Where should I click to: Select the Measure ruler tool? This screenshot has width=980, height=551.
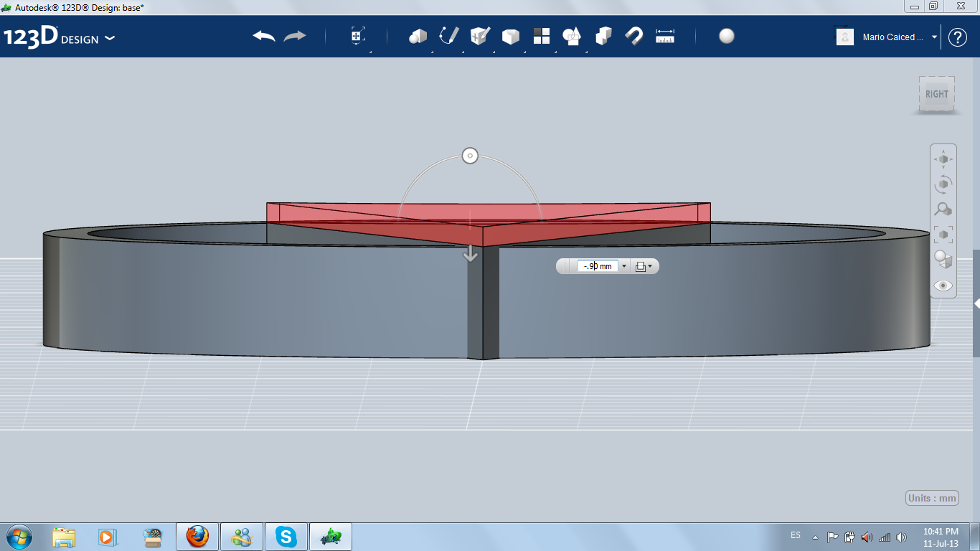(x=665, y=36)
